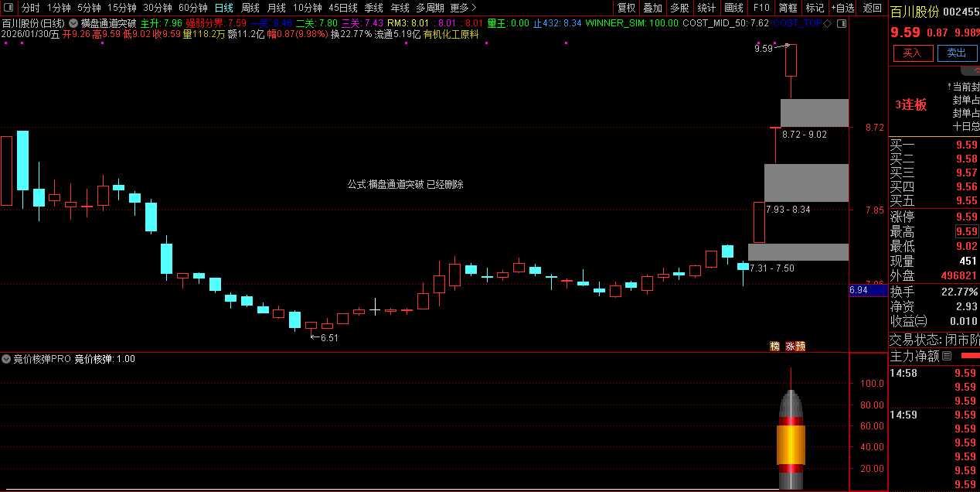Select the 15分钟 period

point(121,8)
